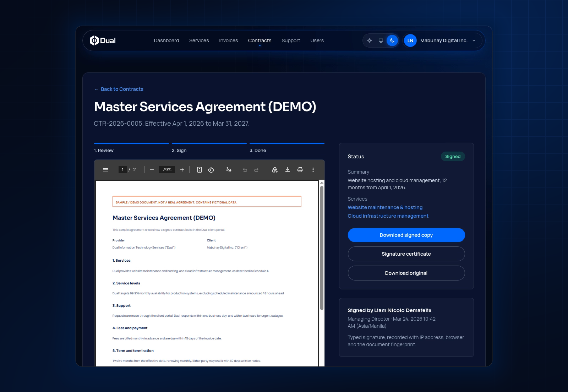Download the PDF from toolbar icon
The width and height of the screenshot is (568, 392).
click(288, 170)
